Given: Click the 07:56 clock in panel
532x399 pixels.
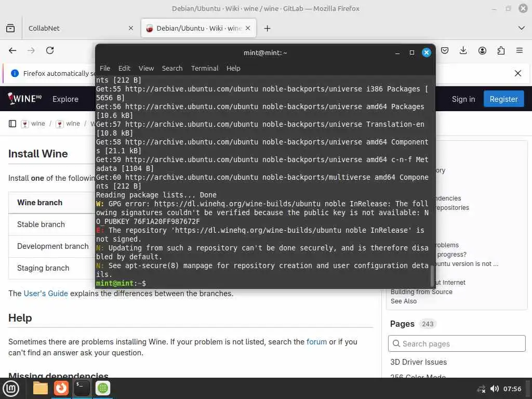Looking at the screenshot, I should 512,389.
